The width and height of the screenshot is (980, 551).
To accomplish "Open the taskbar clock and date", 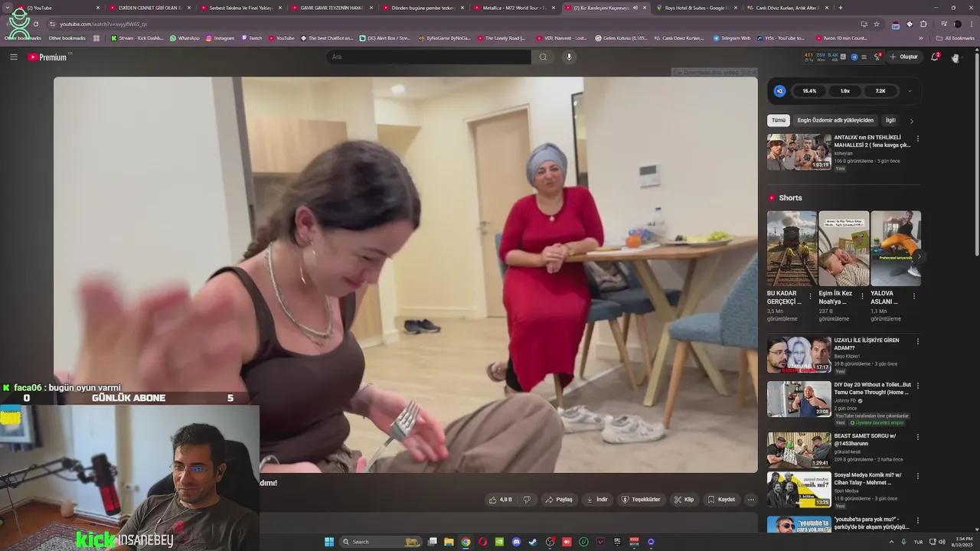I will [x=963, y=542].
